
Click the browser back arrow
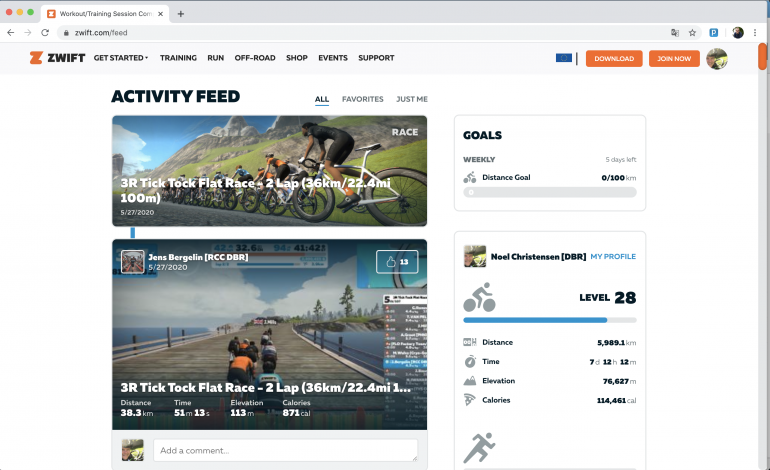click(11, 32)
